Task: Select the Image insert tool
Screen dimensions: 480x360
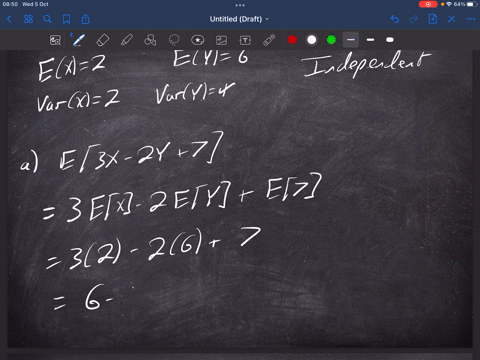Action: (x=222, y=40)
